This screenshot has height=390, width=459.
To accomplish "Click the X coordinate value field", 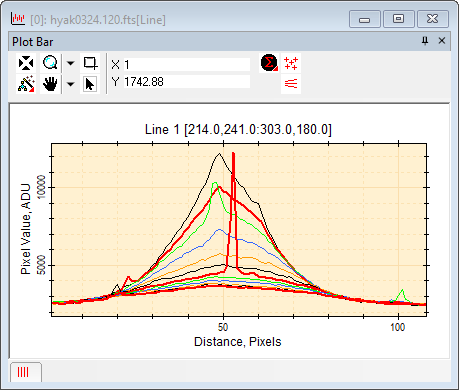I will point(187,65).
